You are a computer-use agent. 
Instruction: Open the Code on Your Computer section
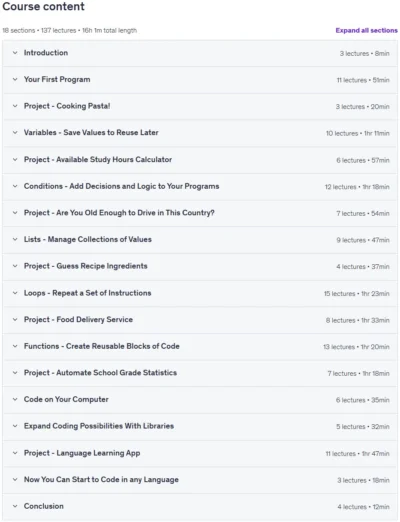tap(66, 399)
